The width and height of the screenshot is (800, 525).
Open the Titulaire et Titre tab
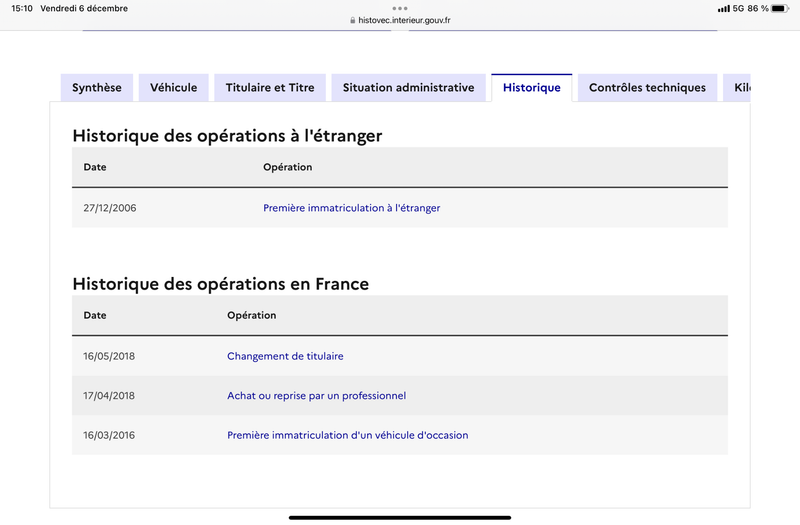coord(270,88)
